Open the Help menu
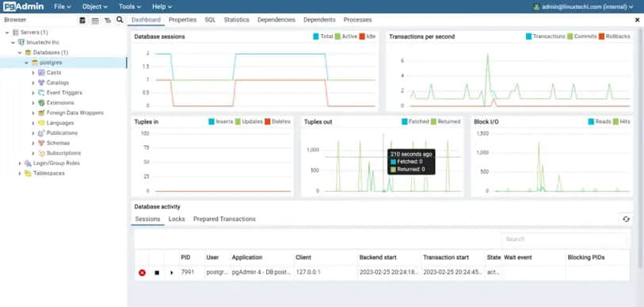This screenshot has width=644, height=307. click(x=162, y=6)
